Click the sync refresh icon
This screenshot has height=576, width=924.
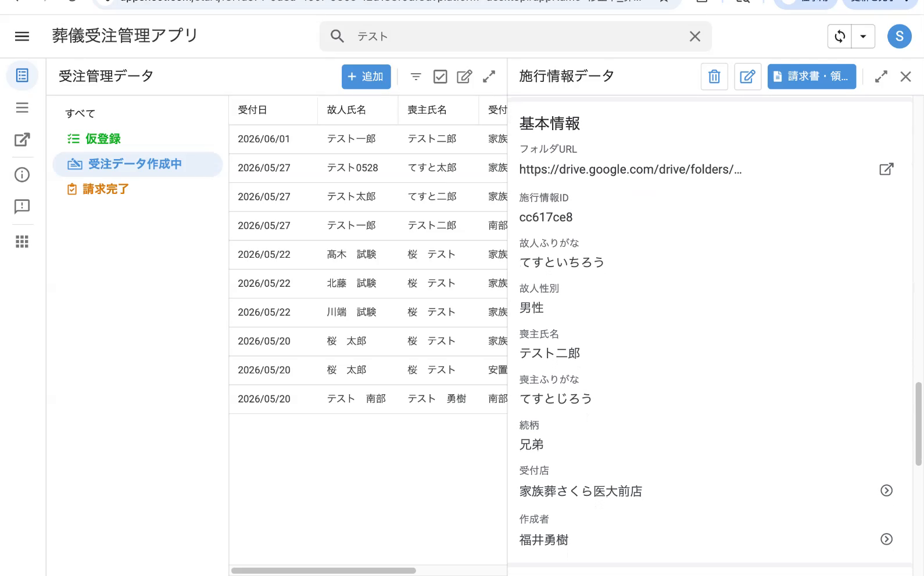coord(840,37)
